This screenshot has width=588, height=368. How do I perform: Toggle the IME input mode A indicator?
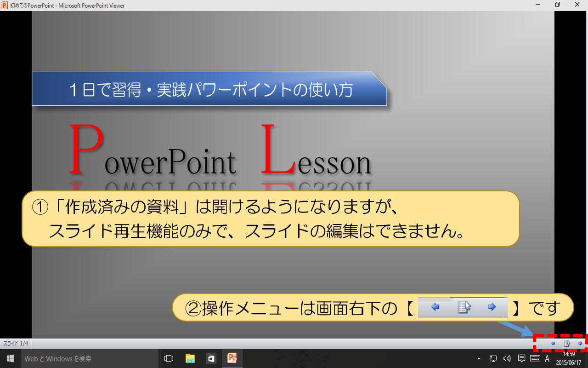coord(547,358)
